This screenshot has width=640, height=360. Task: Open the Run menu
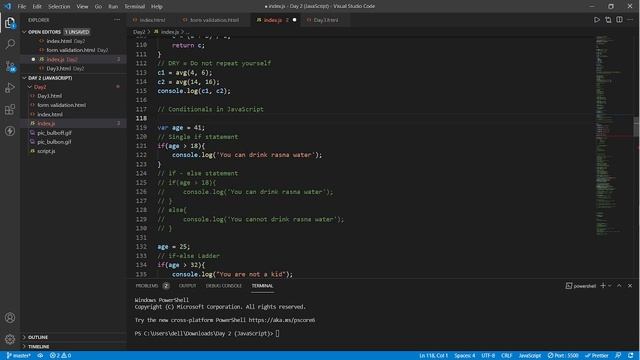point(113,6)
